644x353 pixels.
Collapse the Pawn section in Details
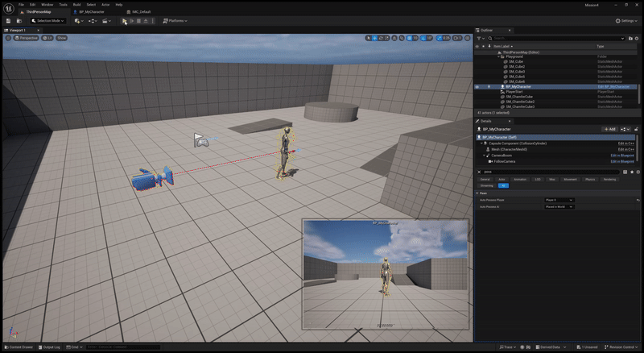pyautogui.click(x=477, y=193)
